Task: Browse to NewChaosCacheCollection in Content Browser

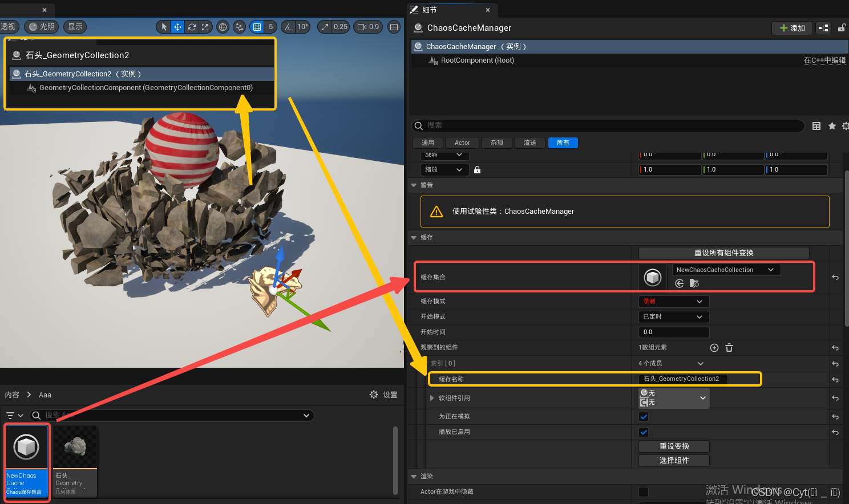Action: [x=693, y=283]
